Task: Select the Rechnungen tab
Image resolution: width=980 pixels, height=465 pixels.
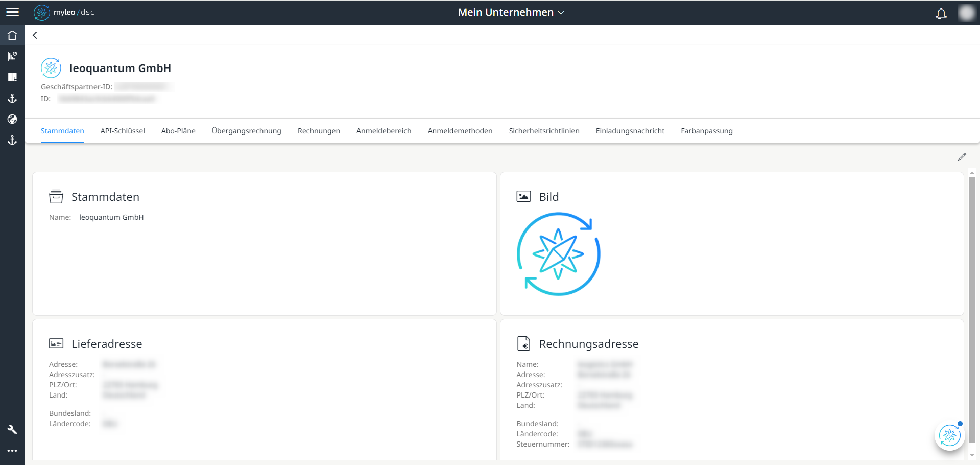Action: pos(319,131)
